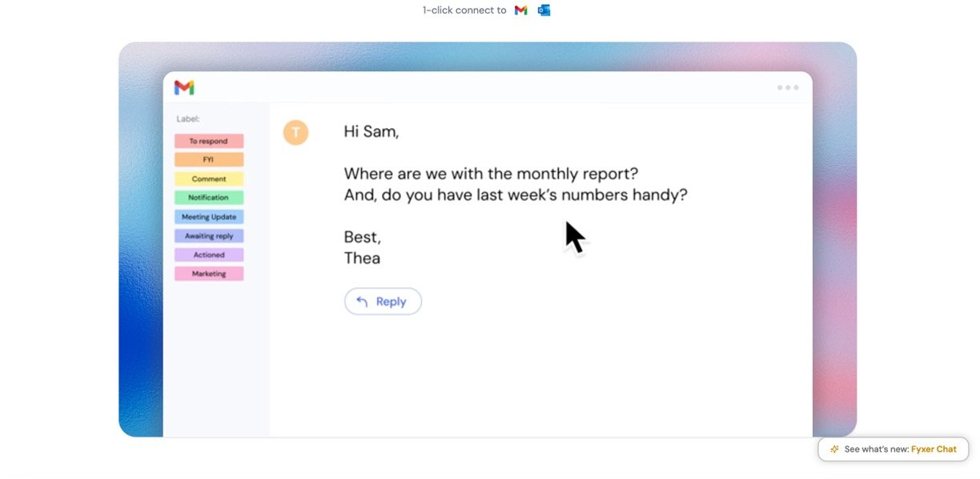Choose the yellow 'Comment' label
The image size is (980, 479).
click(208, 179)
